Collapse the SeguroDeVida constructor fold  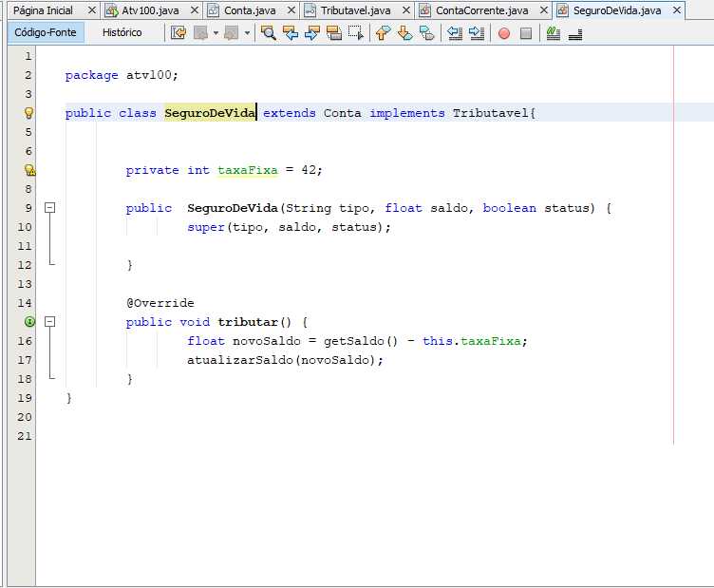pos(49,208)
